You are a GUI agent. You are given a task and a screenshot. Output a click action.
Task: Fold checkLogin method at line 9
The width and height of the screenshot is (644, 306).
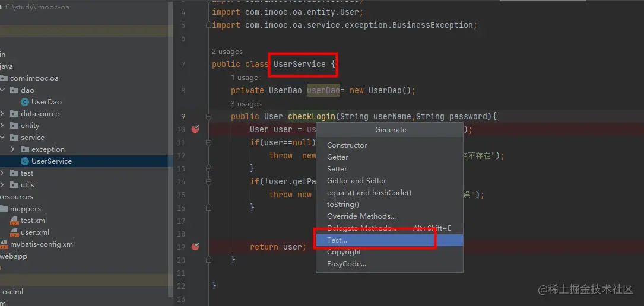pos(209,116)
